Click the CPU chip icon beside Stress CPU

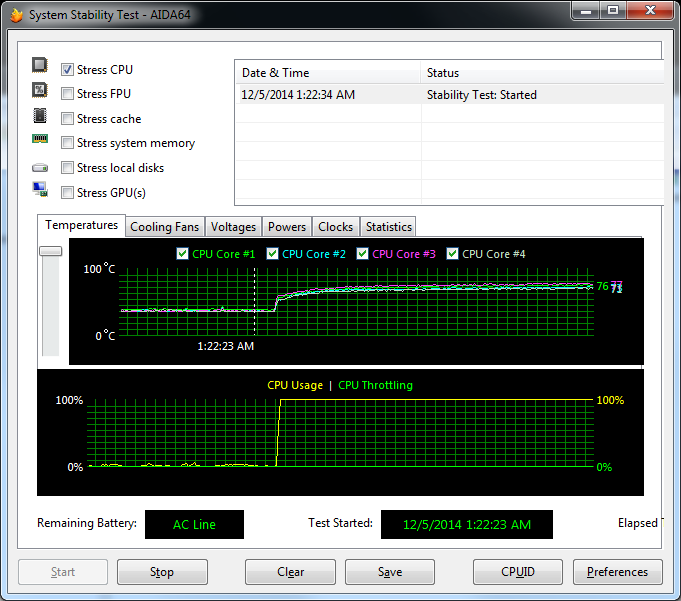pyautogui.click(x=40, y=65)
